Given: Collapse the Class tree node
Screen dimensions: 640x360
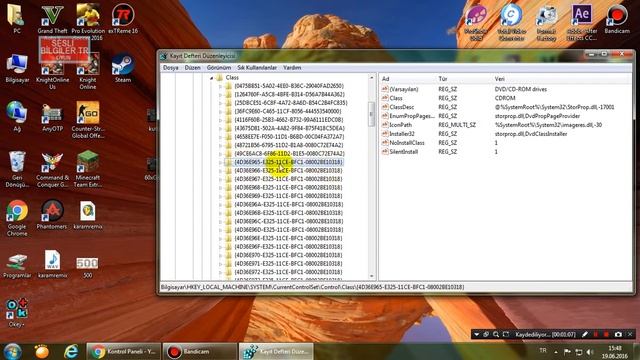Looking at the screenshot, I should (x=211, y=78).
